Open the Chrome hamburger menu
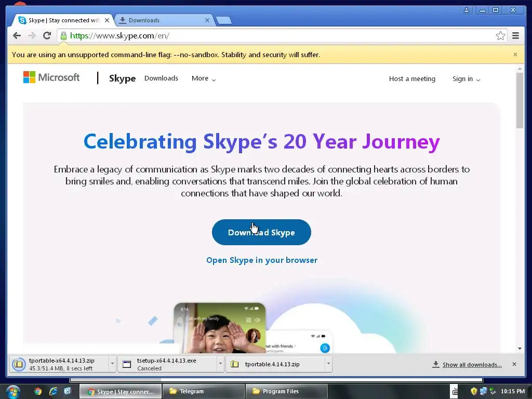This screenshot has height=399, width=532. tap(515, 36)
